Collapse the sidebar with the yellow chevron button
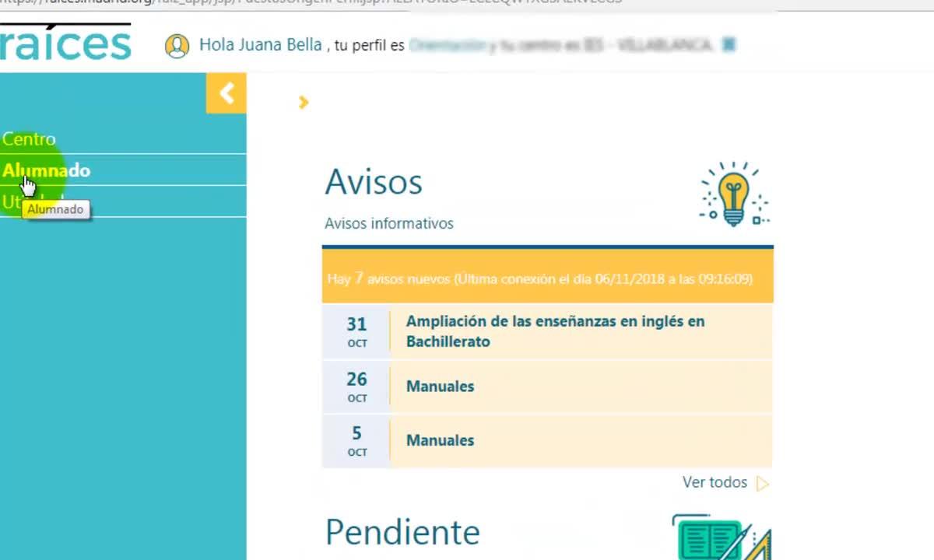 226,93
